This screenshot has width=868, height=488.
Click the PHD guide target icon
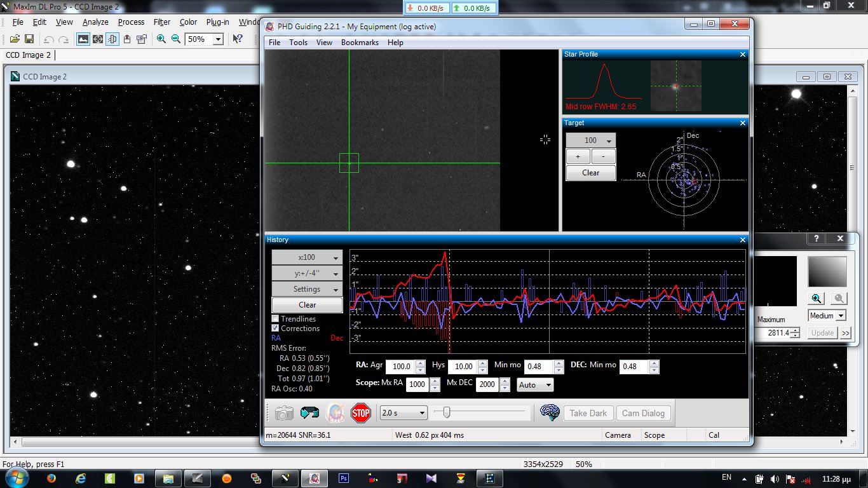point(336,413)
